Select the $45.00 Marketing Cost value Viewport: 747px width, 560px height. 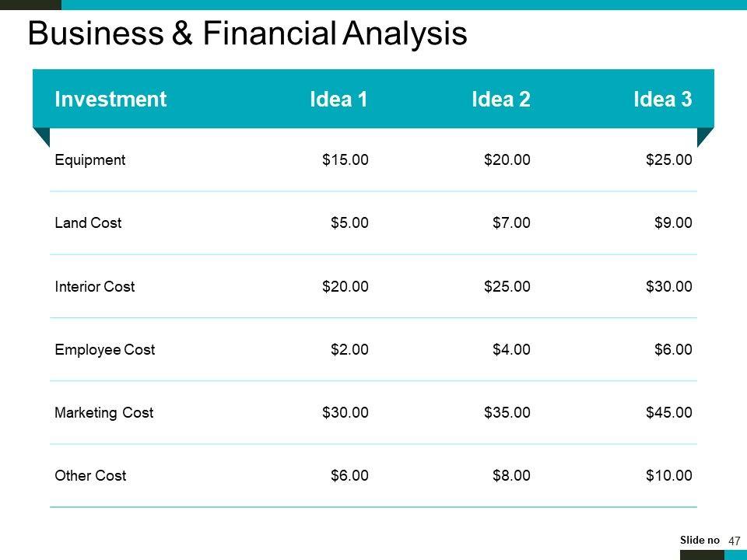pyautogui.click(x=668, y=413)
